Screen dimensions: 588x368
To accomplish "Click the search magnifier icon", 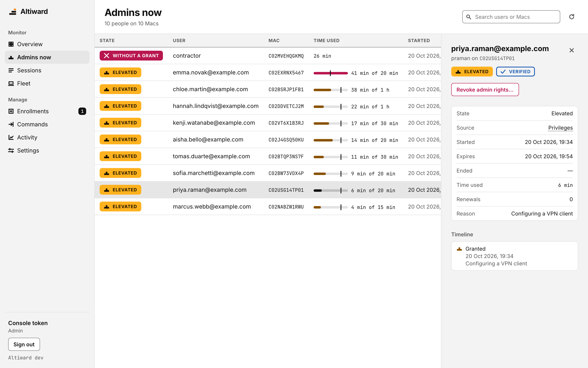I will click(469, 17).
